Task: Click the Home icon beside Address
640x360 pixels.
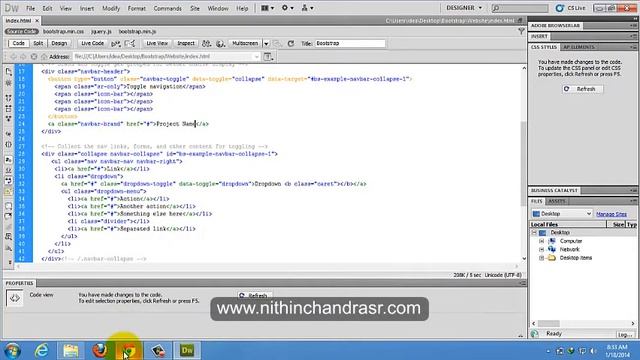Action: click(44, 57)
